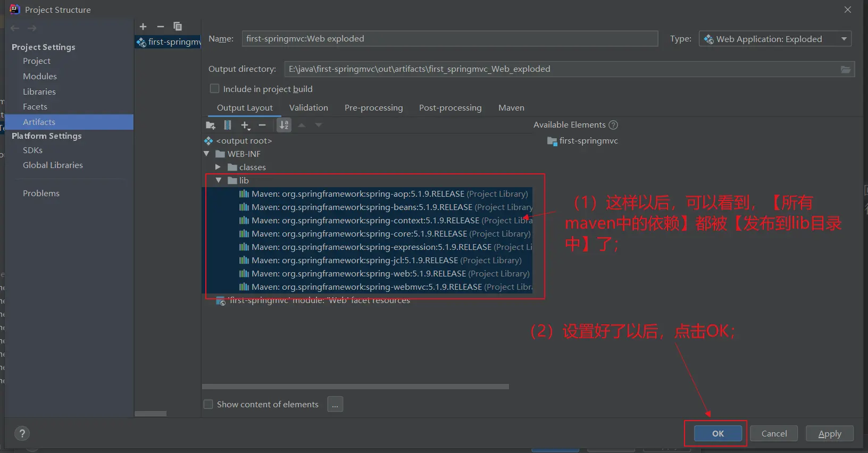Open help with question mark button

[x=22, y=433]
